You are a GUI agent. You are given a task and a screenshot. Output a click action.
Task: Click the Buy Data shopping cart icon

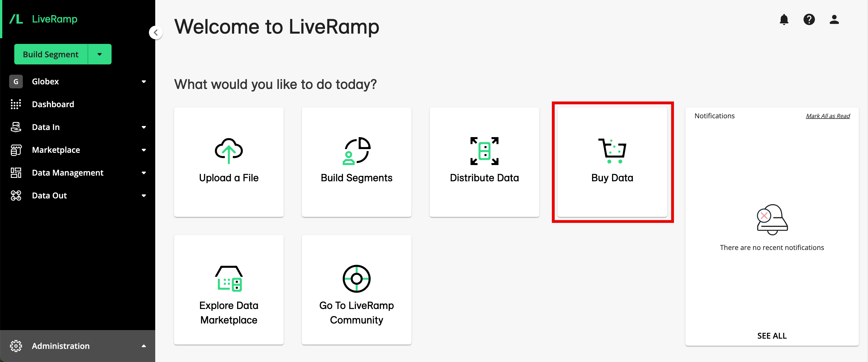point(612,151)
